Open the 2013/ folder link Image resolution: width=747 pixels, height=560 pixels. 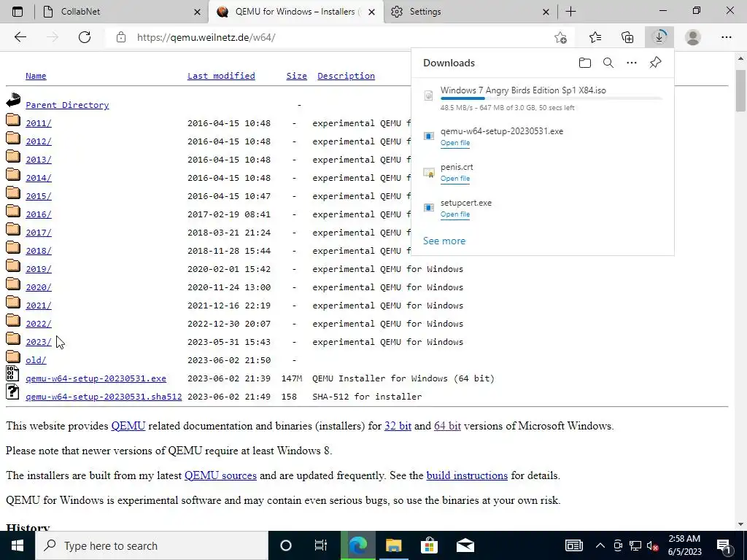click(x=38, y=160)
